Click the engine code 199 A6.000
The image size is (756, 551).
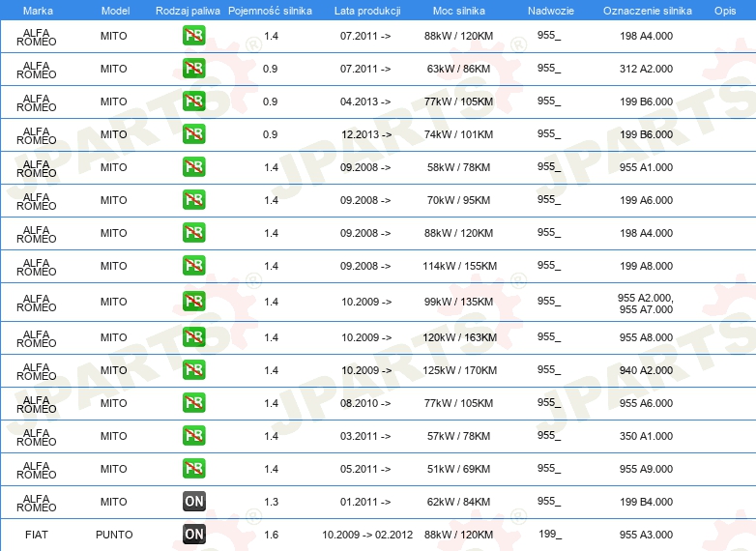[646, 200]
